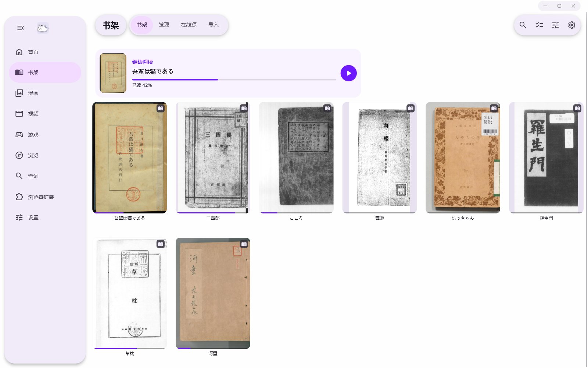The image size is (588, 368).
Task: Click the 坊っちゃん title label
Action: coord(463,218)
